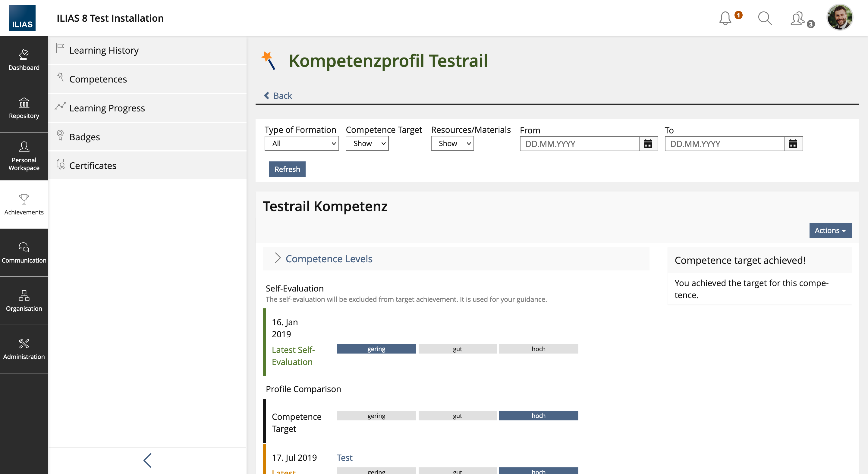Open the Administration sidebar item
The width and height of the screenshot is (868, 474).
point(24,349)
